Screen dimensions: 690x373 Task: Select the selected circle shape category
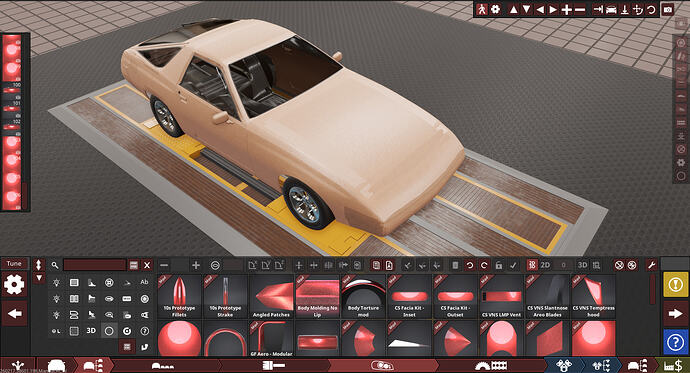coord(109,331)
